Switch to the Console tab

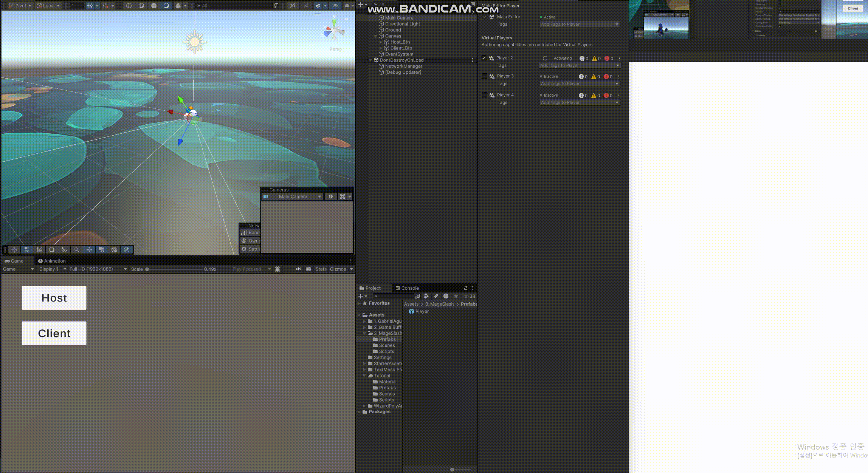tap(407, 288)
